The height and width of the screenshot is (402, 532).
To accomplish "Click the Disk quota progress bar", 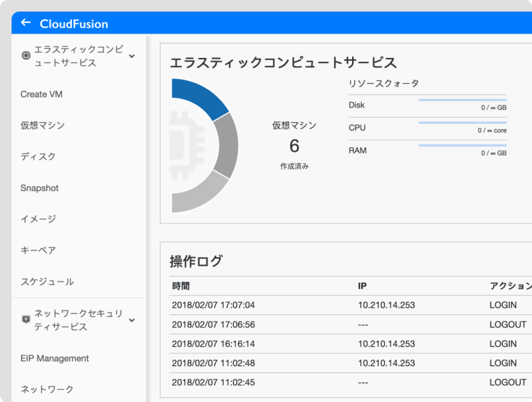I will point(461,101).
